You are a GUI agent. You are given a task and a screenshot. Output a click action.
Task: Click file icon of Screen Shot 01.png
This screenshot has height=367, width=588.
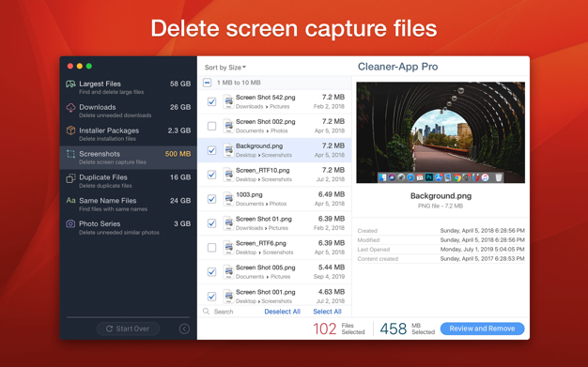pyautogui.click(x=228, y=223)
